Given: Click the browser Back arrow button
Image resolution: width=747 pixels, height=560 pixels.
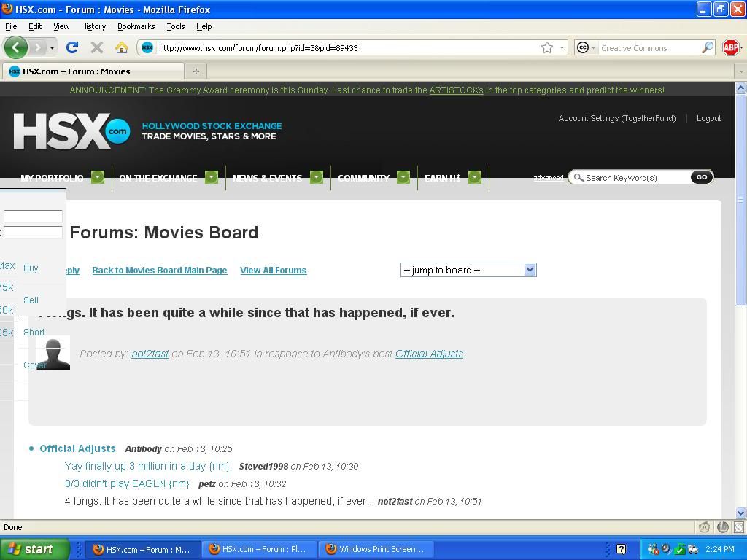Looking at the screenshot, I should point(15,47).
